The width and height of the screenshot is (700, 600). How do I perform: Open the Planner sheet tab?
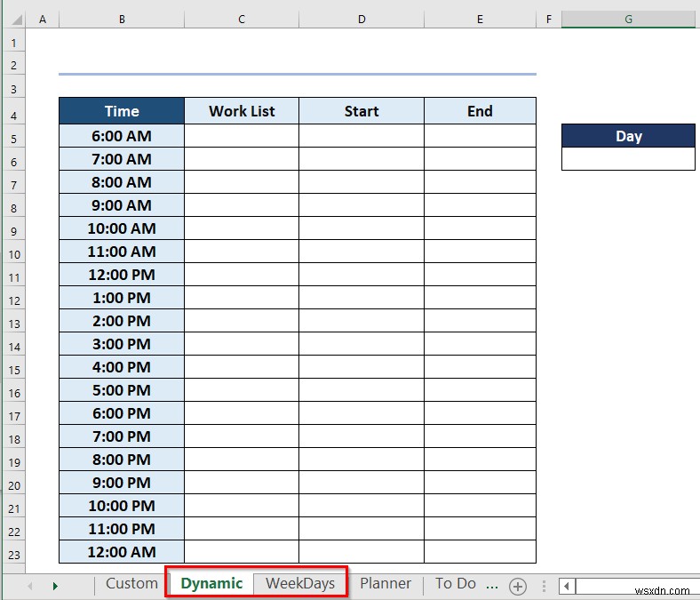click(386, 583)
